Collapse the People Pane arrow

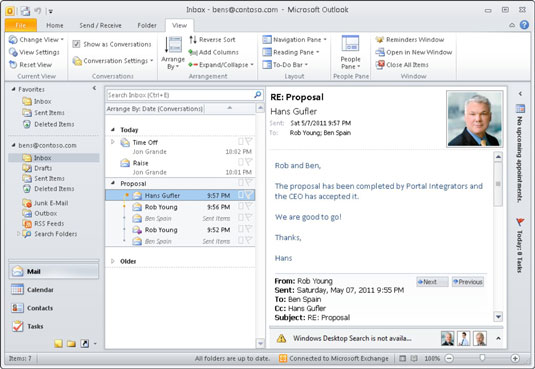(498, 338)
